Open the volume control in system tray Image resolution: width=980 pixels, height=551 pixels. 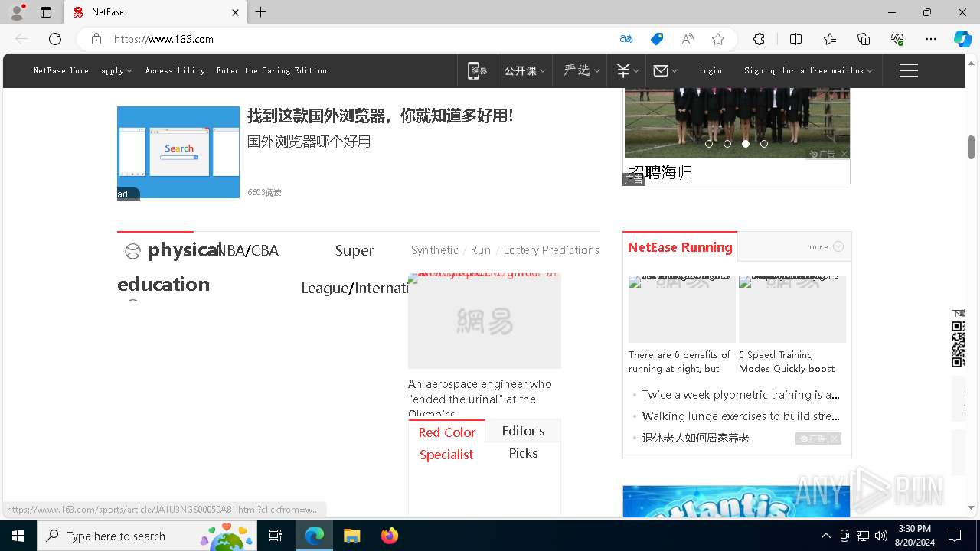tap(881, 536)
